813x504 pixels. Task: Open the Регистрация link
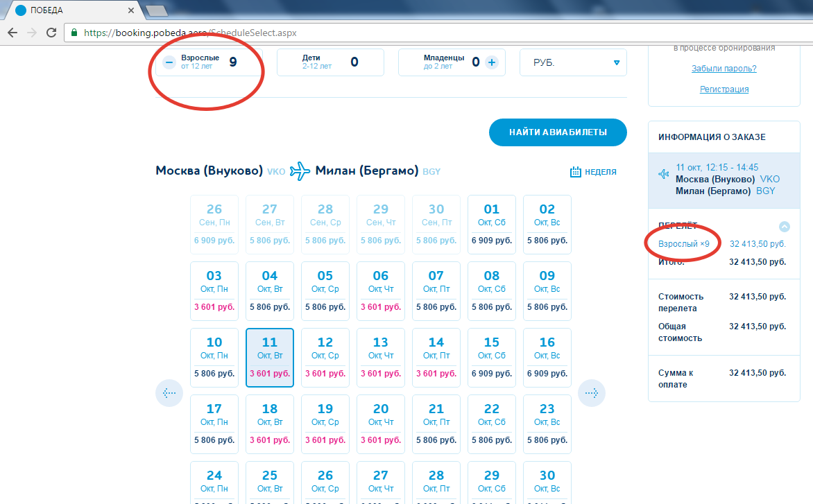[724, 89]
